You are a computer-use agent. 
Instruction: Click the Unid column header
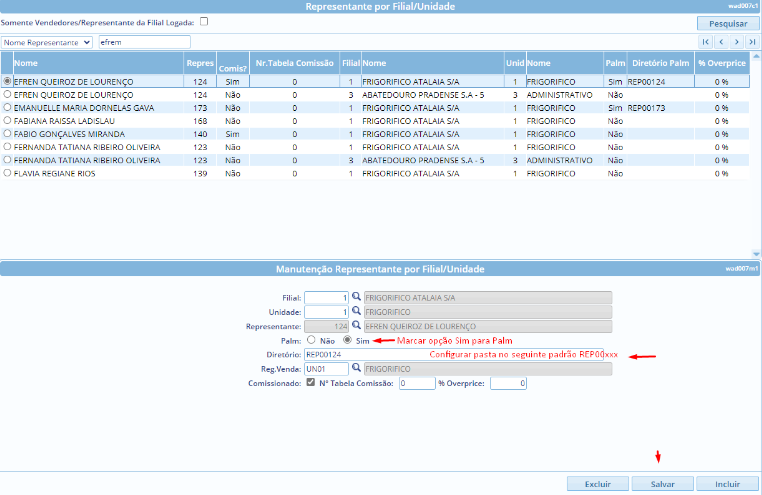click(515, 63)
